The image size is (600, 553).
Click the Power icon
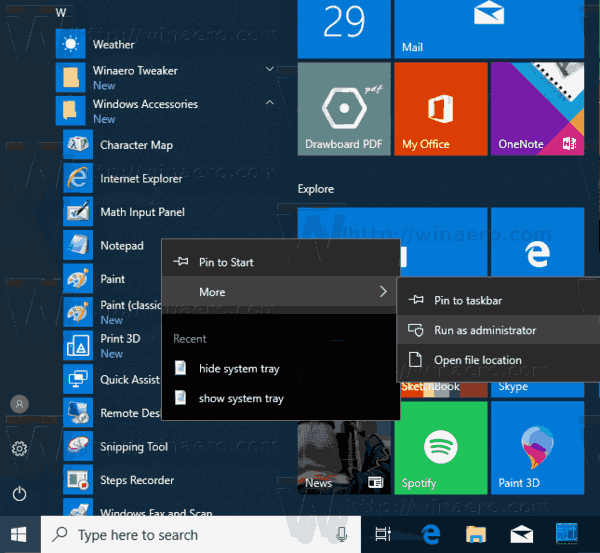19,494
